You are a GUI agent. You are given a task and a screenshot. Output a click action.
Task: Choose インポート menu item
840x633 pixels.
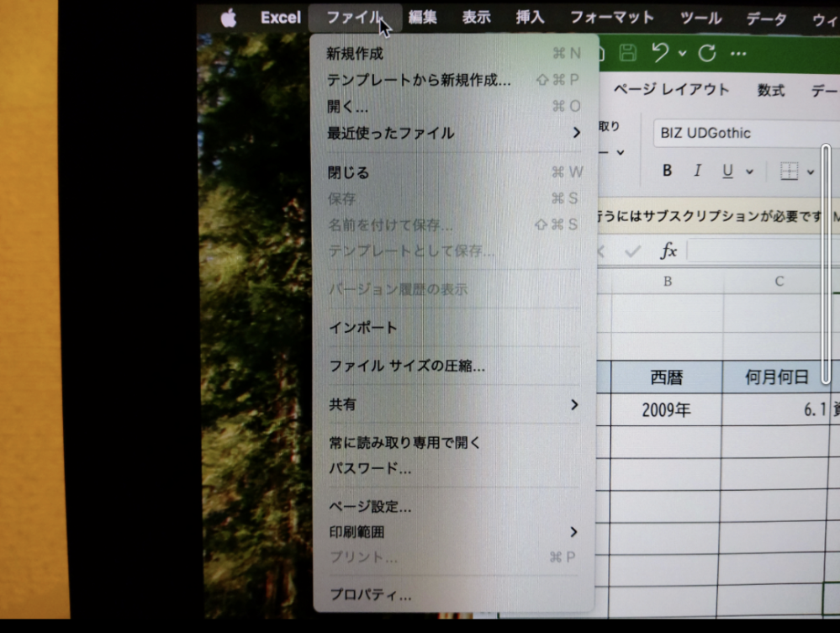pyautogui.click(x=454, y=327)
